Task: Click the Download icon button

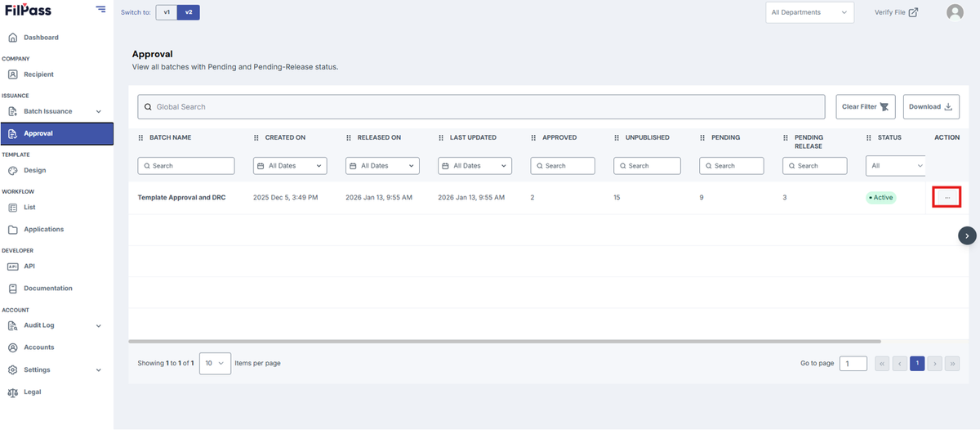Action: (948, 107)
